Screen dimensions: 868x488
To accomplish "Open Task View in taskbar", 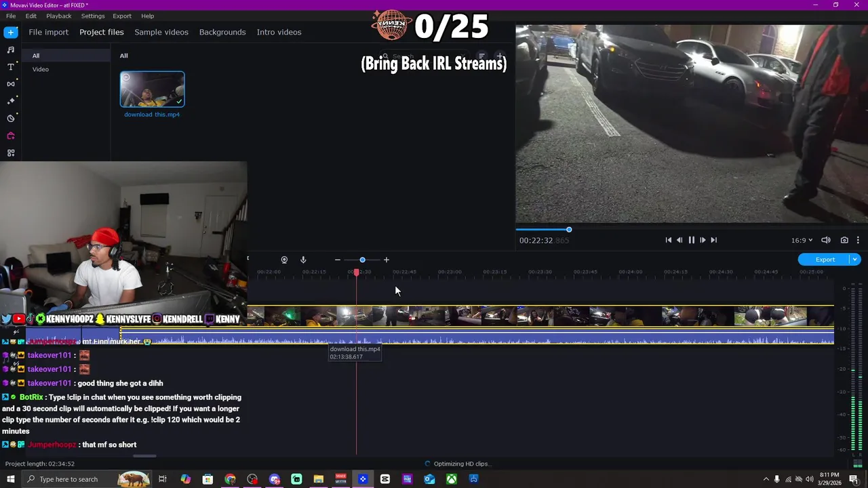I will point(163,479).
